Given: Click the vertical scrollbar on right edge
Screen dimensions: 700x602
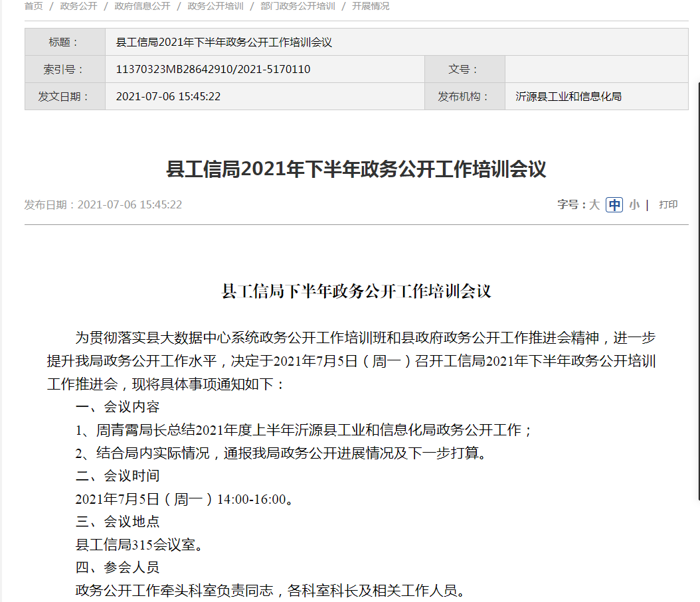Looking at the screenshot, I should tap(697, 265).
